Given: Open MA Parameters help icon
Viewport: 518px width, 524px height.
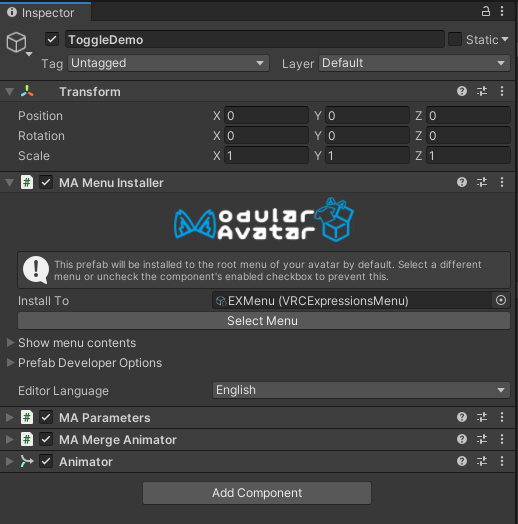Looking at the screenshot, I should 462,417.
